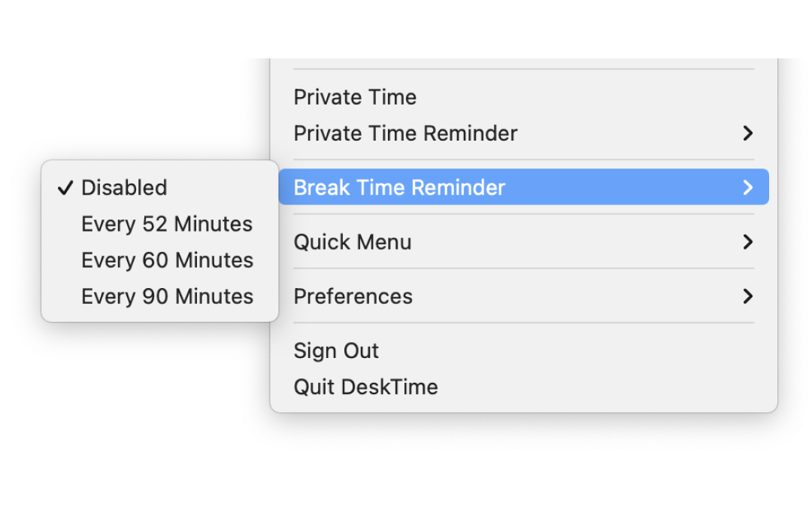Open the Quick Menu entry
The height and width of the screenshot is (531, 812).
click(x=352, y=241)
